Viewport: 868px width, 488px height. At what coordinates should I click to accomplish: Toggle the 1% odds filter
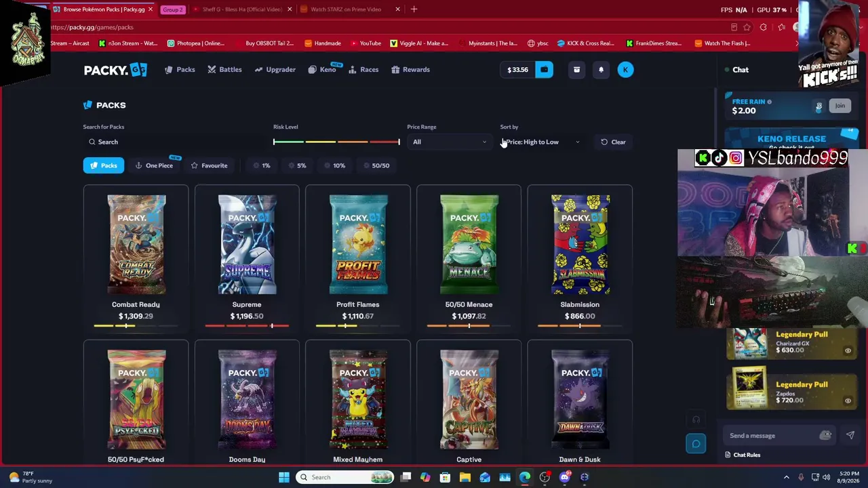click(262, 165)
